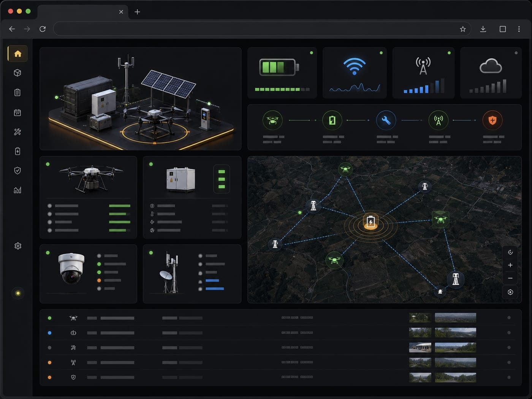Click the central charging station marker on map
The width and height of the screenshot is (532, 399).
pos(370,222)
